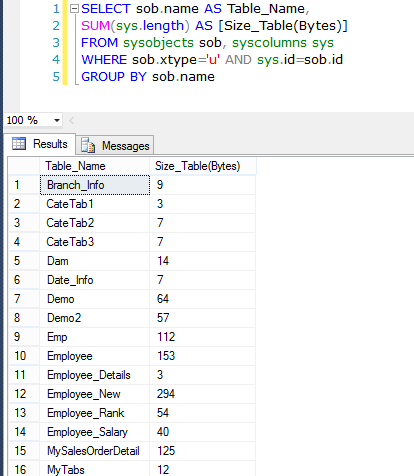Click the size value 57 for Demo2
This screenshot has width=414, height=476.
click(203, 318)
